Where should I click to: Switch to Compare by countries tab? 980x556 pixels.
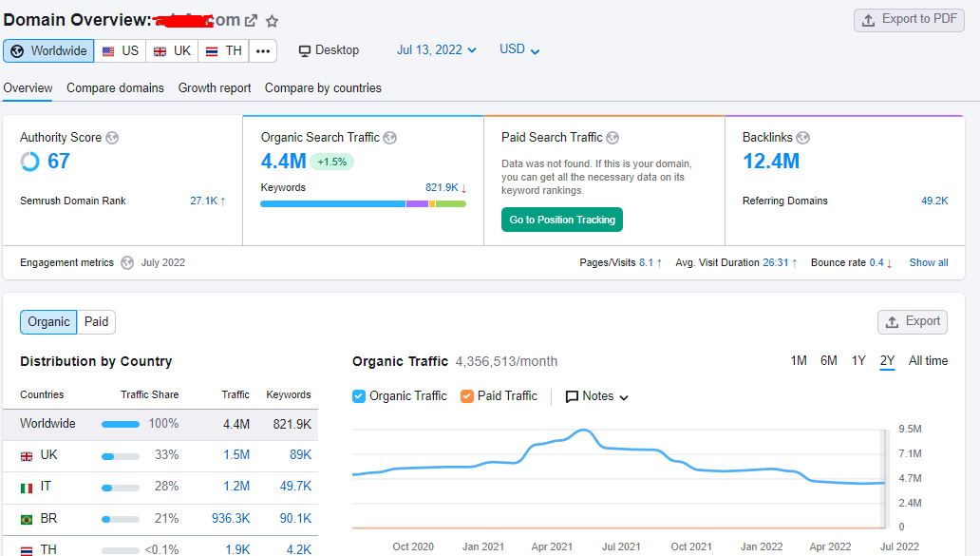pos(323,88)
